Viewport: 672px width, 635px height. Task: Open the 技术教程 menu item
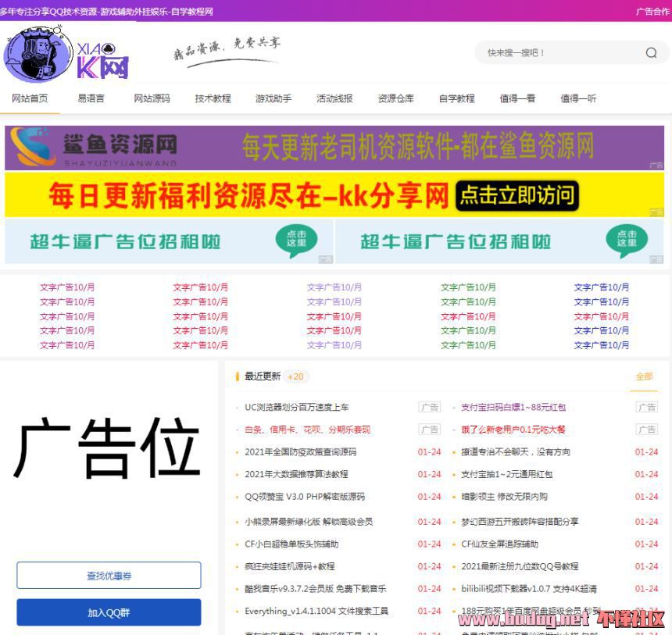pyautogui.click(x=213, y=98)
